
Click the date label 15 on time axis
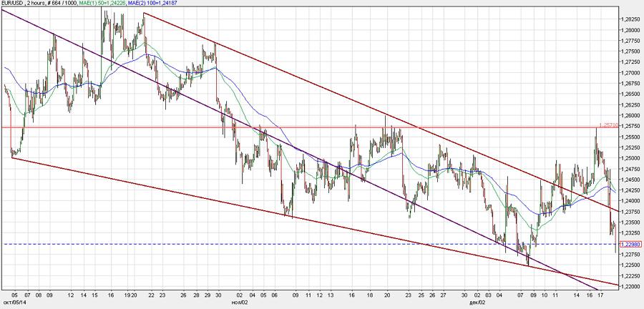94,295
